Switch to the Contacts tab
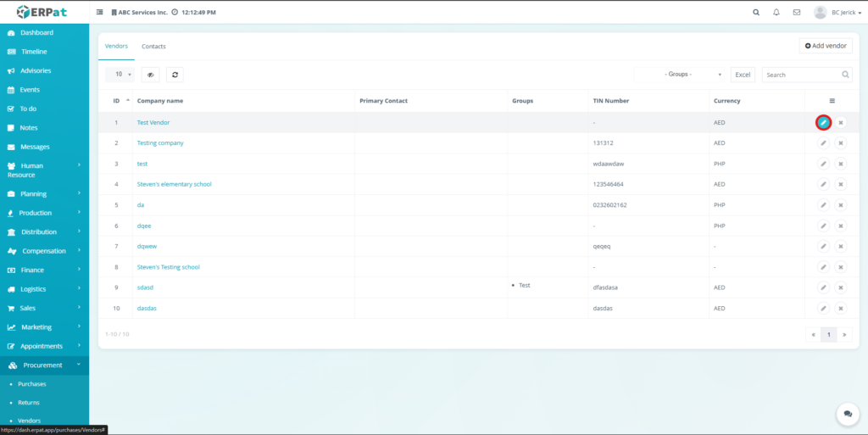 pos(153,46)
